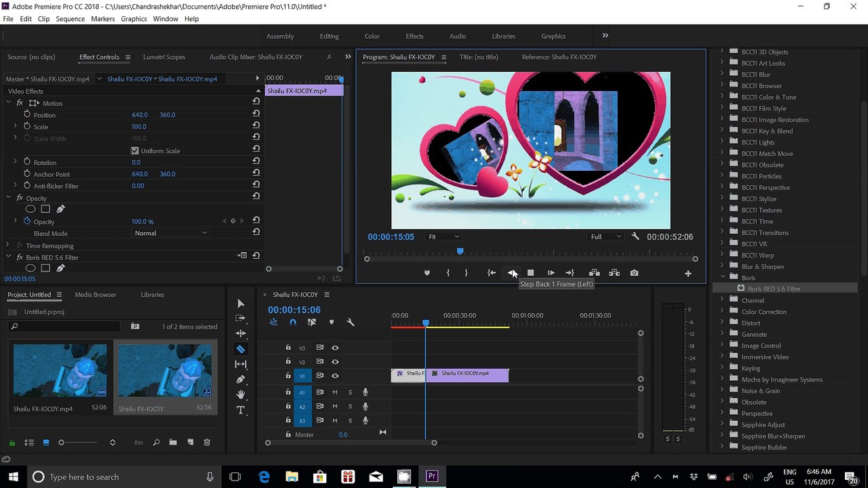
Task: Click free draw bezier pen under Boris RED filter
Action: coord(60,268)
